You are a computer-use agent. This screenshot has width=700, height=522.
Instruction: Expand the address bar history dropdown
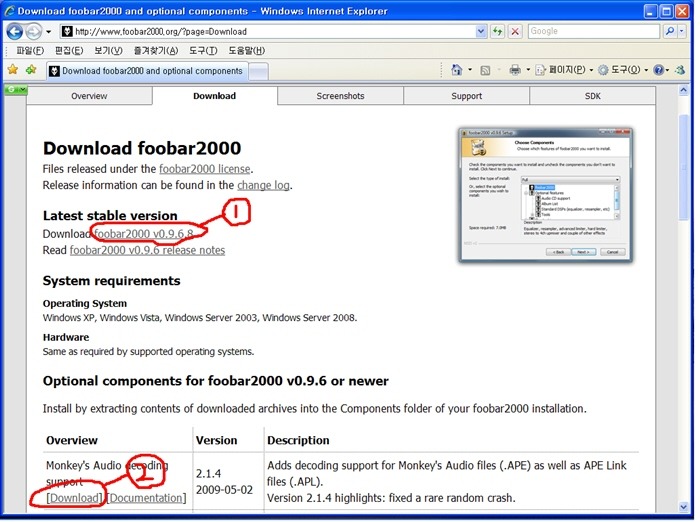(480, 31)
